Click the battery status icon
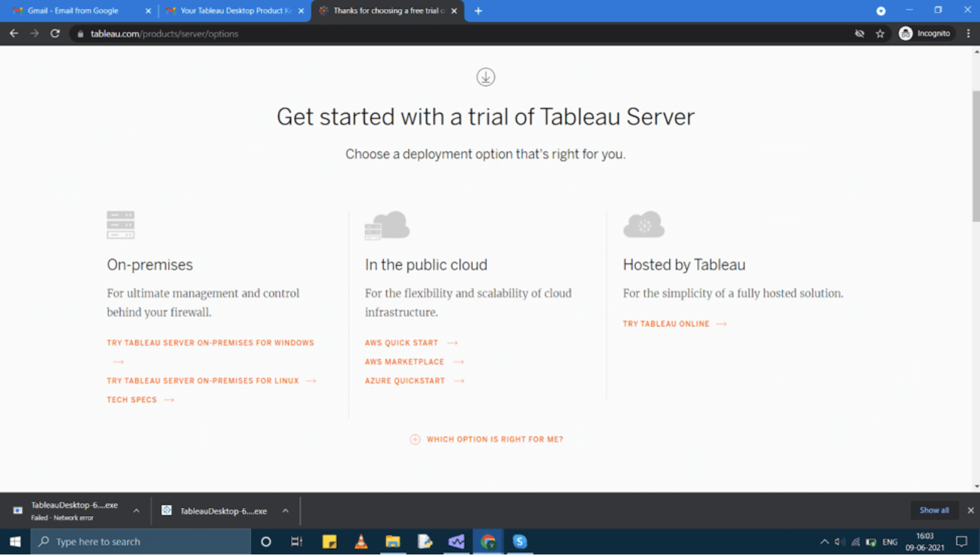980x557 pixels. 871,541
